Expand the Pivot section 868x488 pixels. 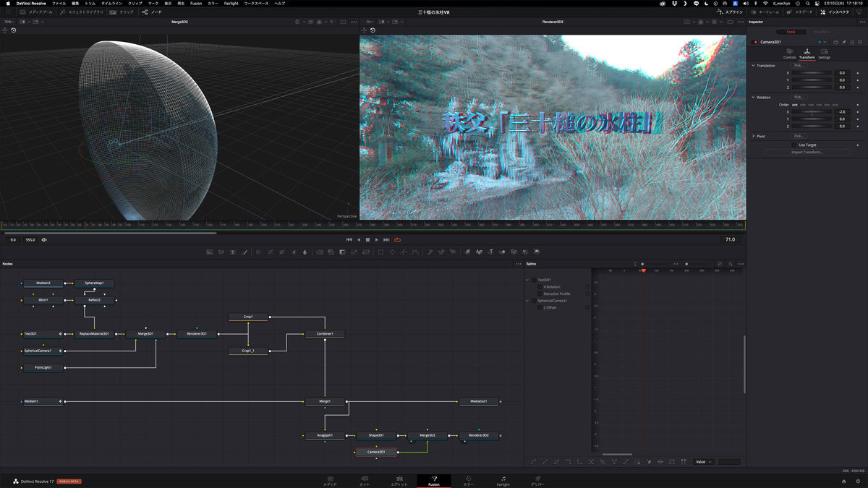click(x=753, y=136)
